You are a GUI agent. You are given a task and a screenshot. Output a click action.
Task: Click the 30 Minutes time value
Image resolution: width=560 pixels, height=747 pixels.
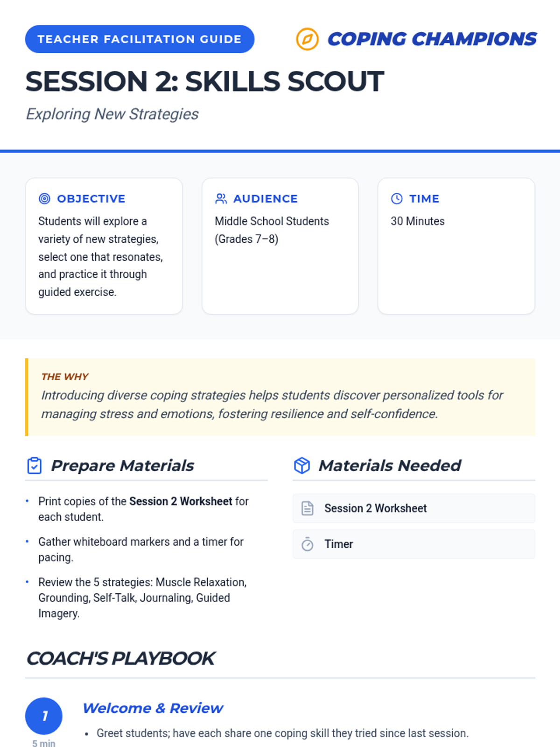pos(418,221)
